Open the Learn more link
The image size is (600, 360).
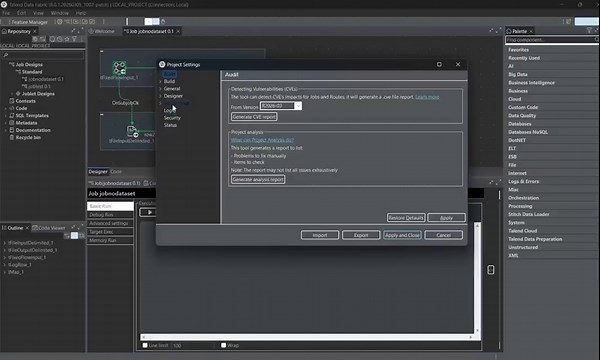coord(427,97)
